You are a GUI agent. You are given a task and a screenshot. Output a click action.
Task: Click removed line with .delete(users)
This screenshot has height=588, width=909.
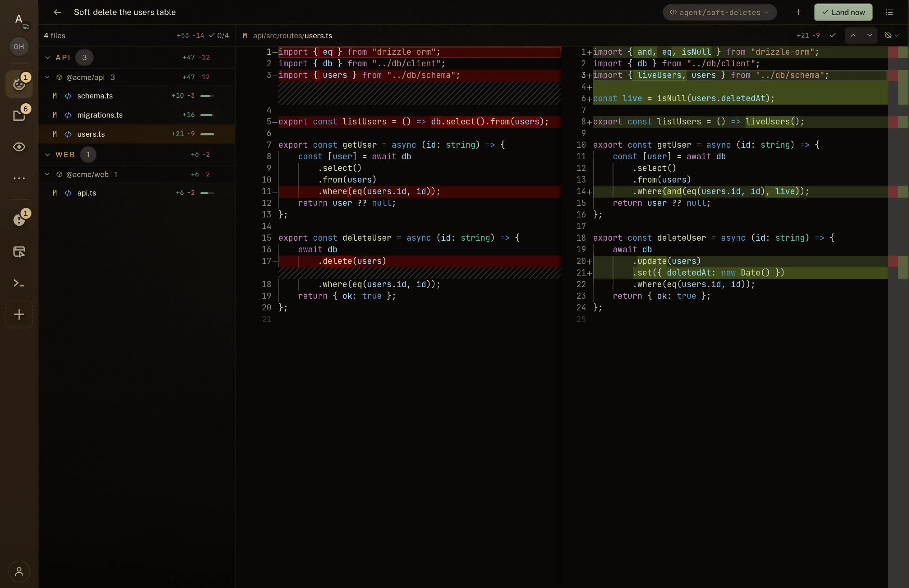click(x=419, y=261)
